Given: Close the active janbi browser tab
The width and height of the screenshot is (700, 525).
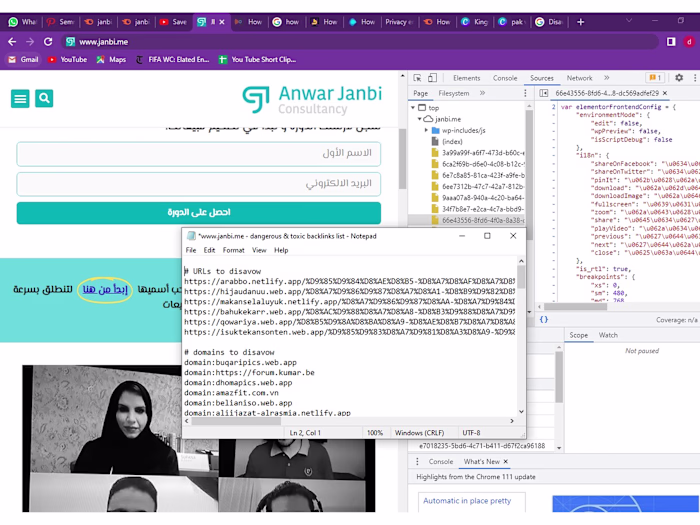Looking at the screenshot, I should [222, 22].
